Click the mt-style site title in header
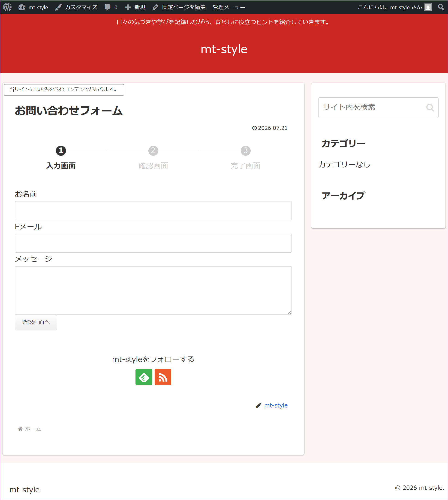 (224, 49)
